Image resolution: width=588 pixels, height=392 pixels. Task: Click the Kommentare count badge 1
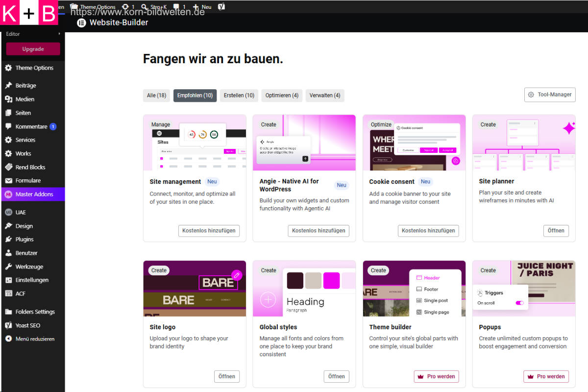click(x=53, y=126)
